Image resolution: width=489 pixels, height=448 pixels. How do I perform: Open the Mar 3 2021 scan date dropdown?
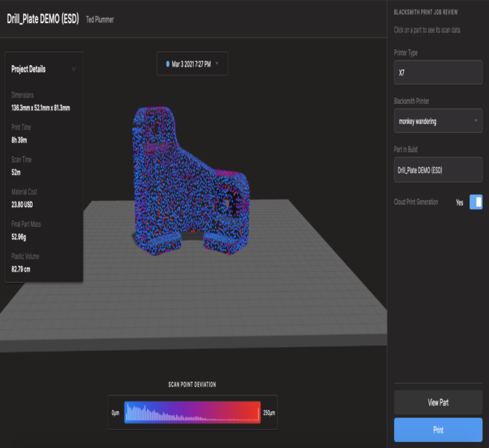[x=193, y=64]
